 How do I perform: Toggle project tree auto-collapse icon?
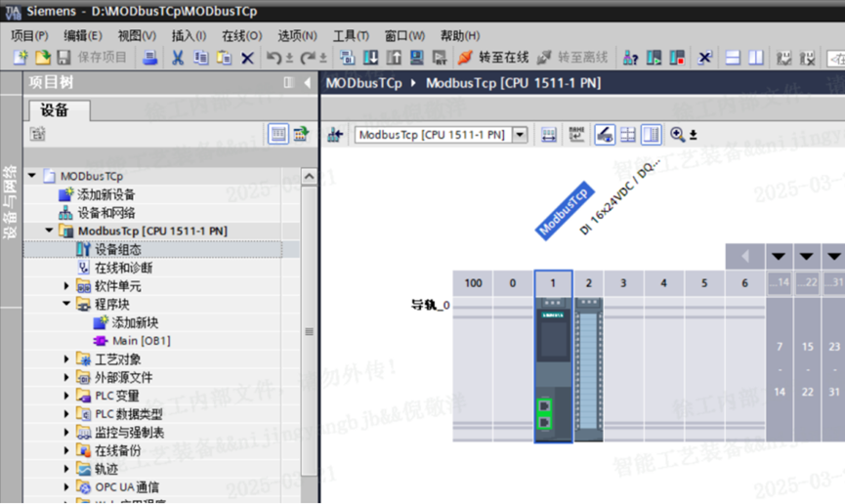click(288, 82)
